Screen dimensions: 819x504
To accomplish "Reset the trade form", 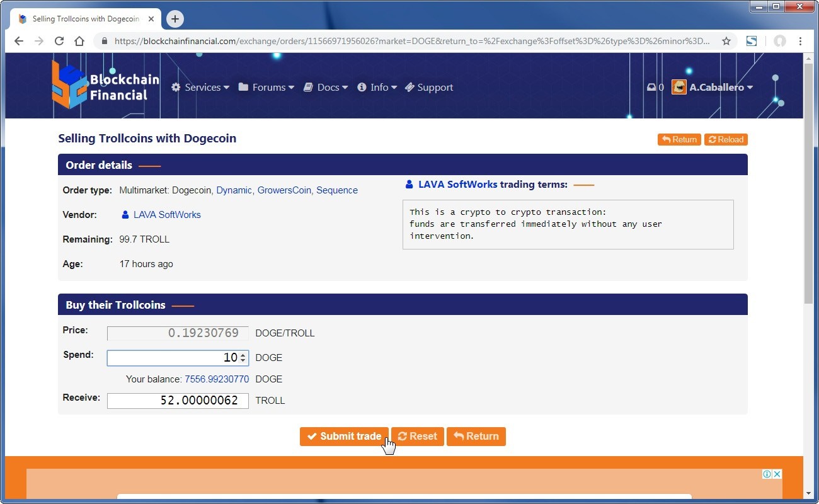I will point(417,436).
